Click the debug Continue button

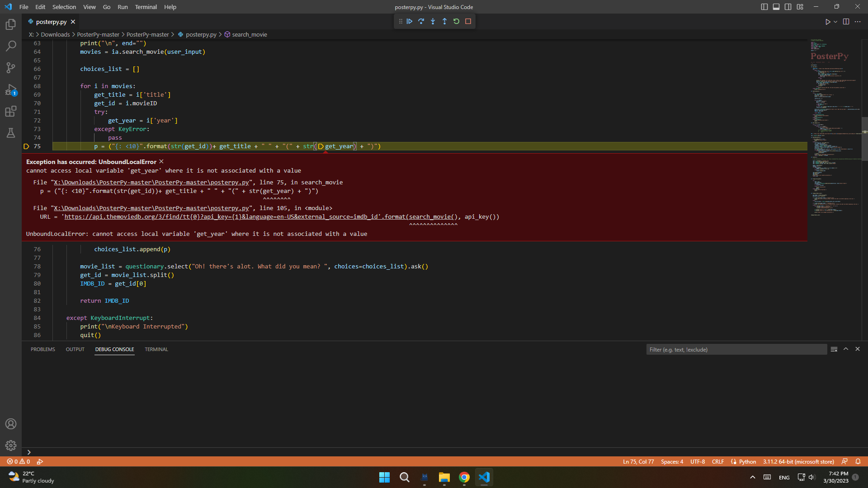tap(409, 21)
